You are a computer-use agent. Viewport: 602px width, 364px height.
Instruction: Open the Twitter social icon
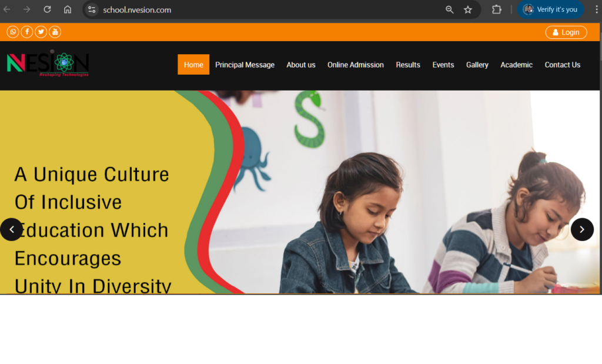[41, 32]
